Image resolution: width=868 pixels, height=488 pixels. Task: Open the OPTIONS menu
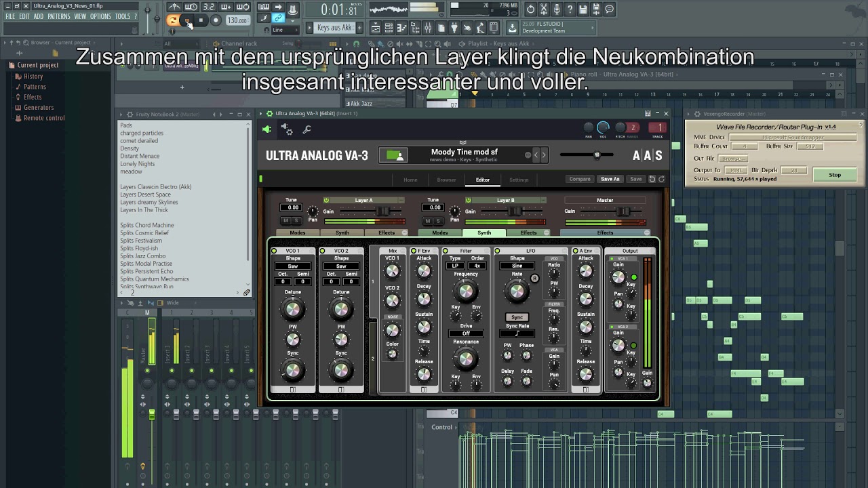100,16
